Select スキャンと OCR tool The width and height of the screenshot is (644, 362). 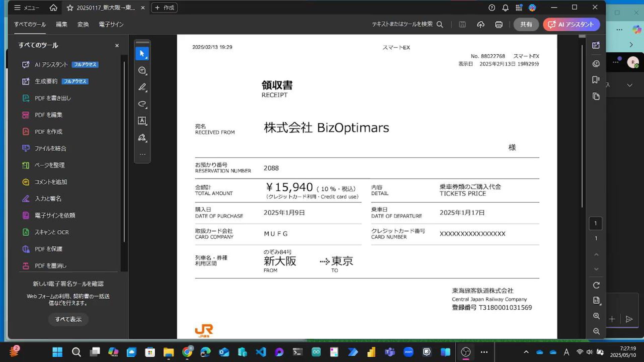(52, 232)
